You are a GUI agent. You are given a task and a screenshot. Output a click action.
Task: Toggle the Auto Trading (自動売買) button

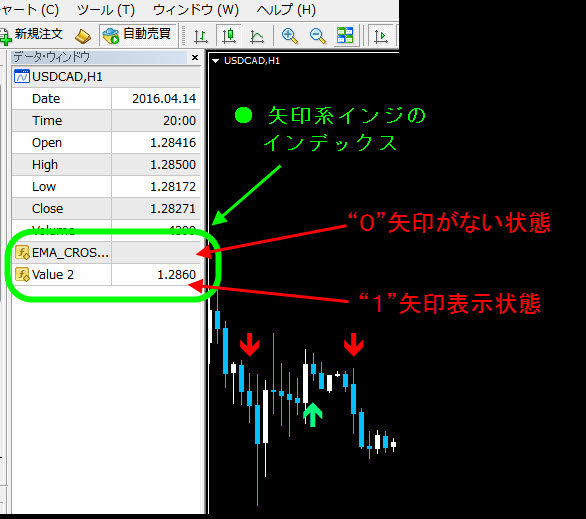137,35
